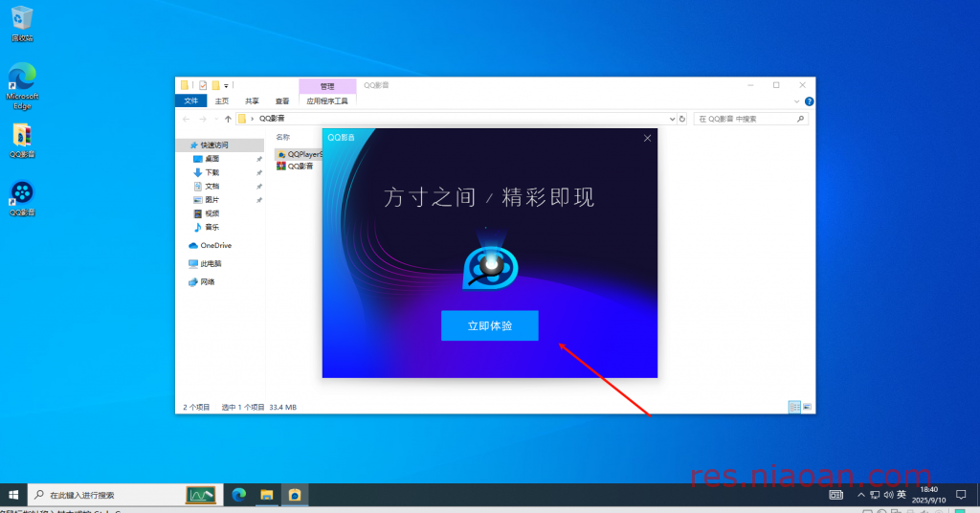Image resolution: width=980 pixels, height=513 pixels.
Task: Open Recycle Bin desktop icon
Action: pos(22,24)
